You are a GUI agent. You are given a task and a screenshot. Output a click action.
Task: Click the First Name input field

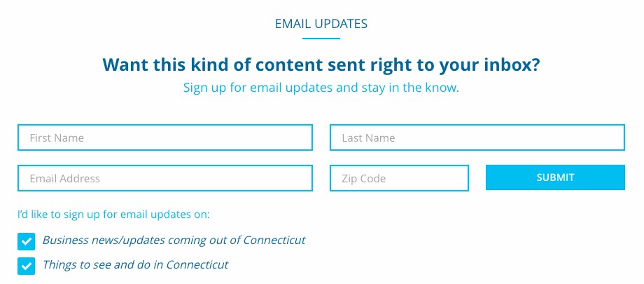tap(164, 137)
